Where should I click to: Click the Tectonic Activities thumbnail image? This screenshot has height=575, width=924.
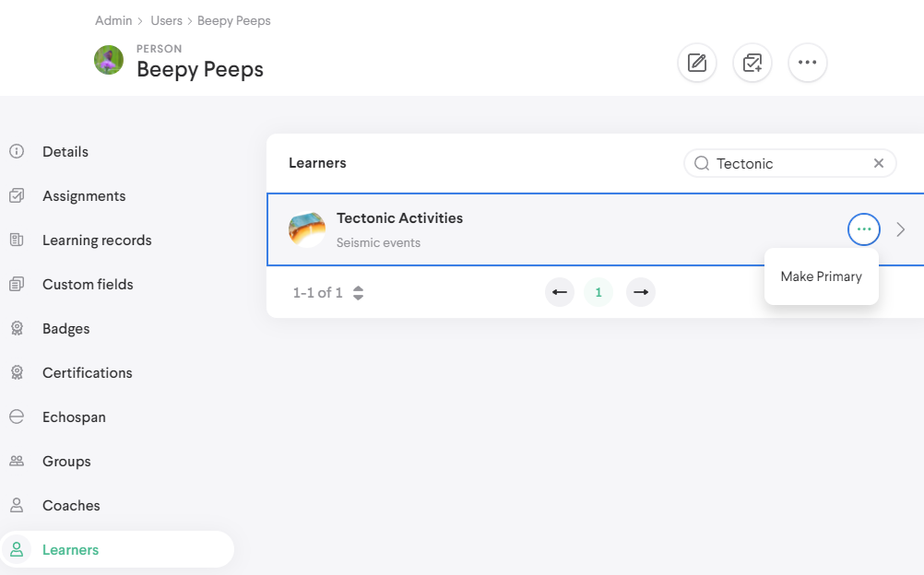click(307, 229)
